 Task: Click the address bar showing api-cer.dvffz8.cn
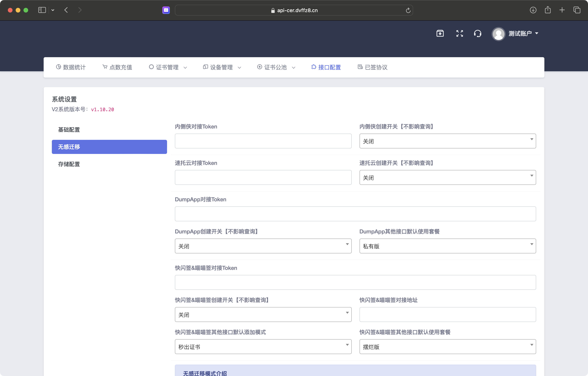click(x=294, y=10)
